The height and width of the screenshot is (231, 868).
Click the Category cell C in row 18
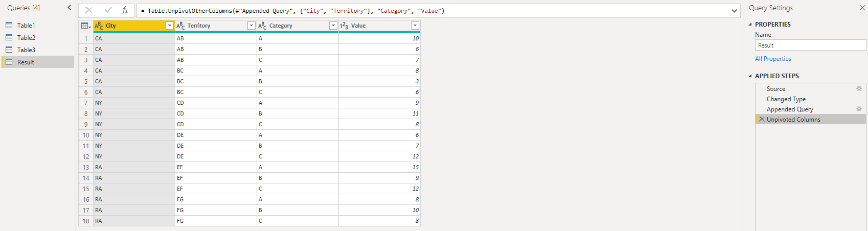(298, 221)
